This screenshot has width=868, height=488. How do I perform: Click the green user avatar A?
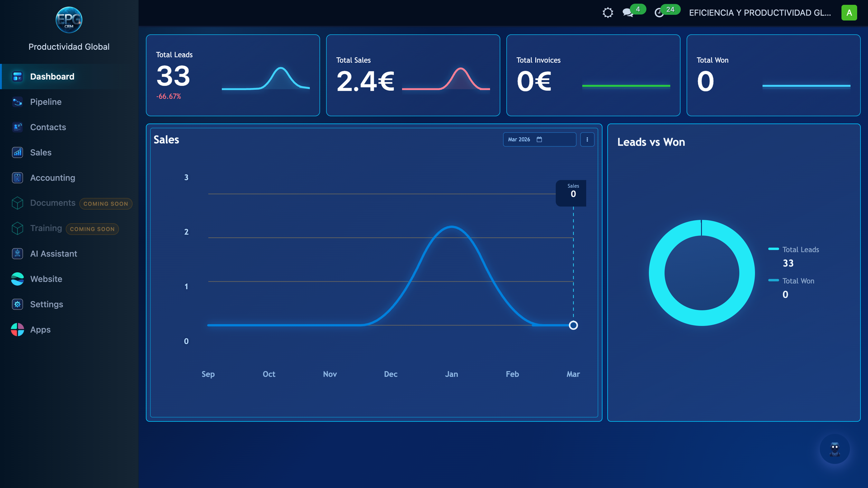[x=849, y=13]
